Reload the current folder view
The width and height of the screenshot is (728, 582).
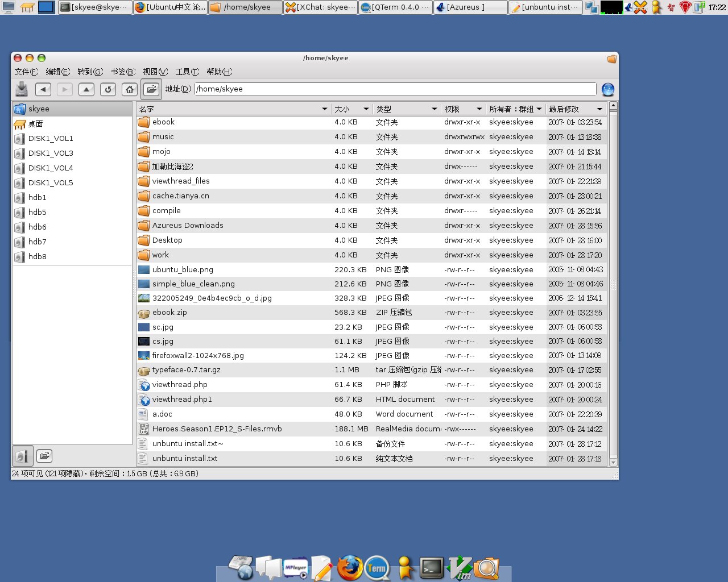(108, 89)
